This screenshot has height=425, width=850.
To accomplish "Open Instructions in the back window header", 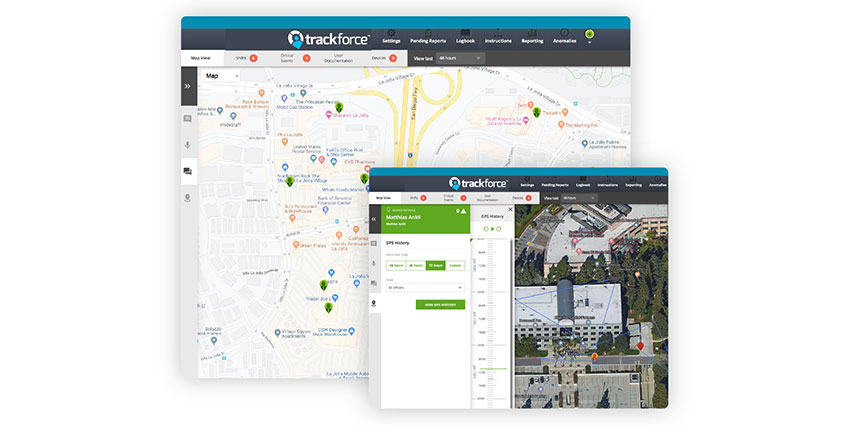I will tap(498, 36).
